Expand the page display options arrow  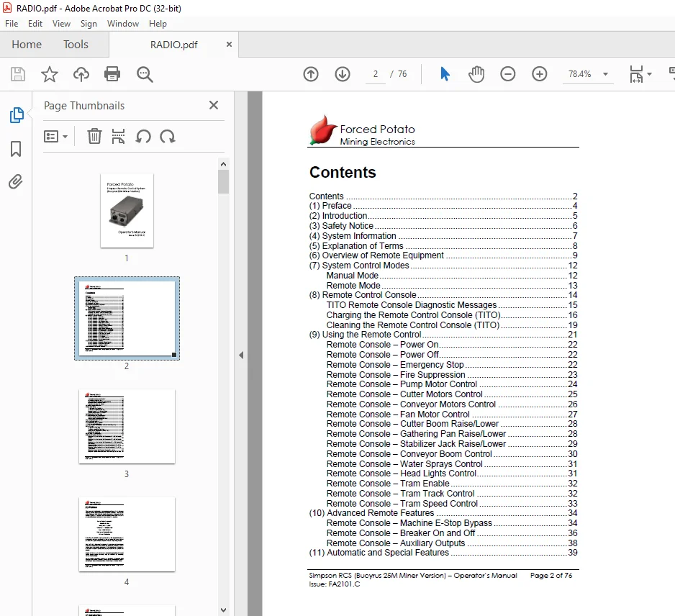[x=650, y=74]
